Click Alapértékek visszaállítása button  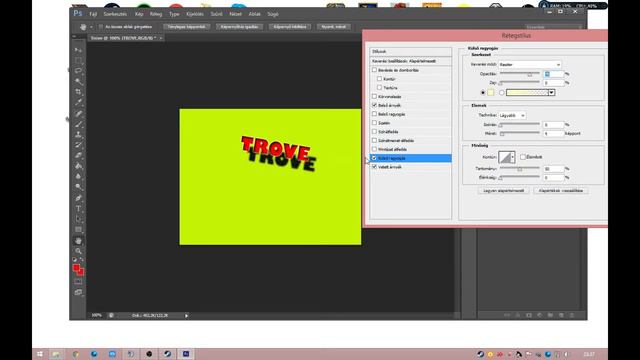561,191
